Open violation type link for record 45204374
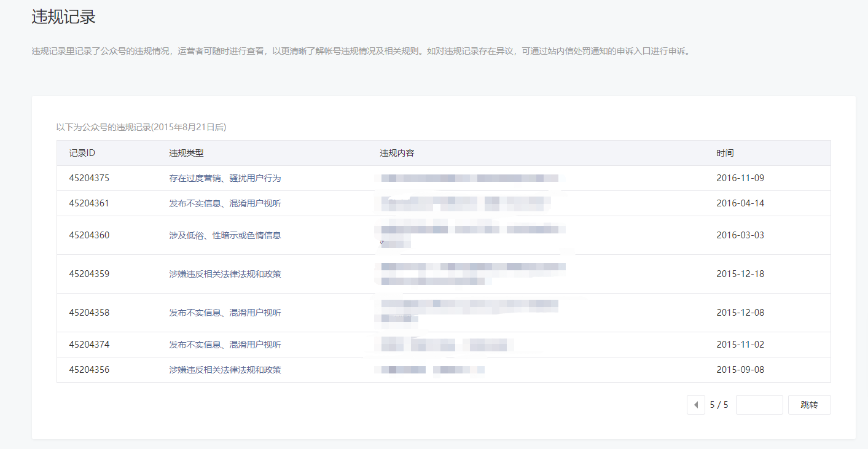Screen dimensions: 868x449 point(225,345)
